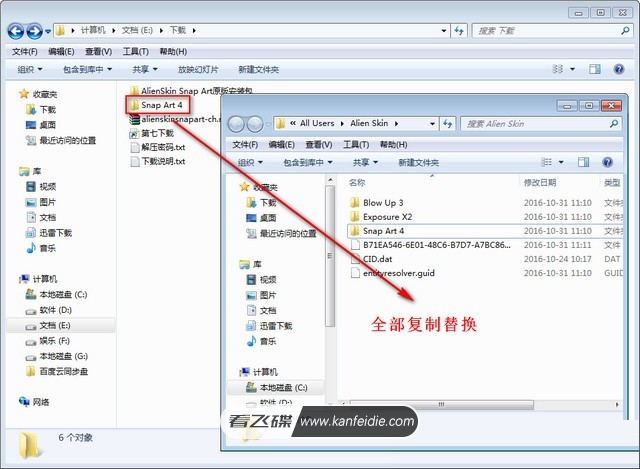This screenshot has height=469, width=640.
Task: Change view icon in Alien Skin window
Action: pyautogui.click(x=546, y=162)
